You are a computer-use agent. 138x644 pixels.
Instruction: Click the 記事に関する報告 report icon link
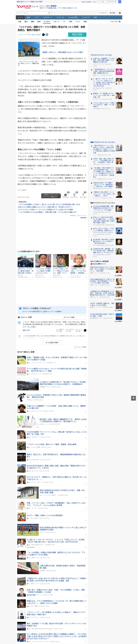pos(23,197)
